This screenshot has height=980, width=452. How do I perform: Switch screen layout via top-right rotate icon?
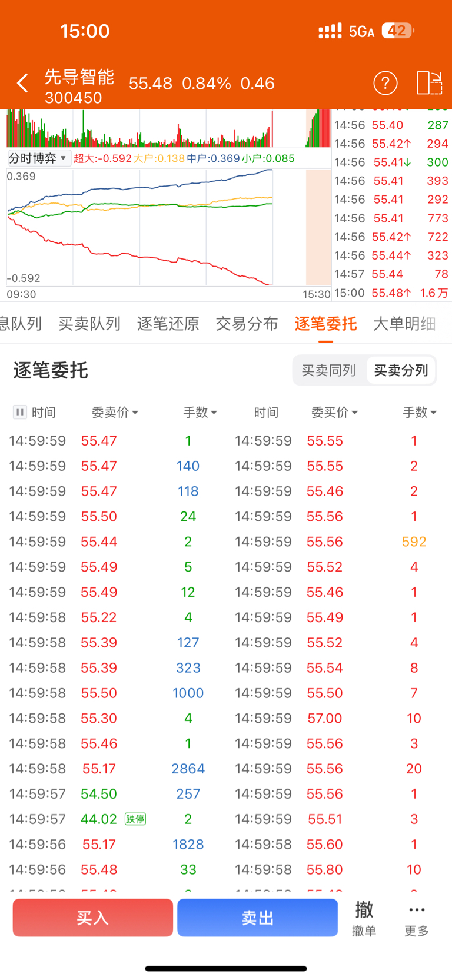tap(429, 83)
